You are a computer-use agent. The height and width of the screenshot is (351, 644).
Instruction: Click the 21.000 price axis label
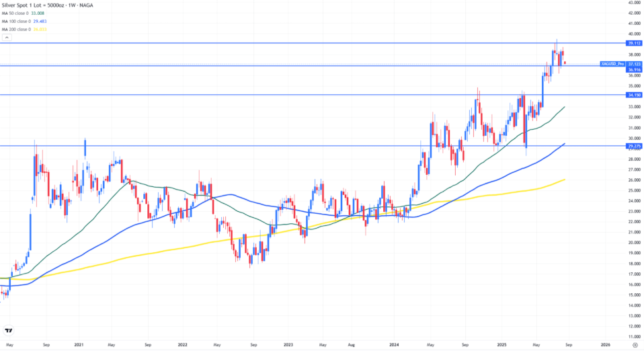tap(634, 232)
